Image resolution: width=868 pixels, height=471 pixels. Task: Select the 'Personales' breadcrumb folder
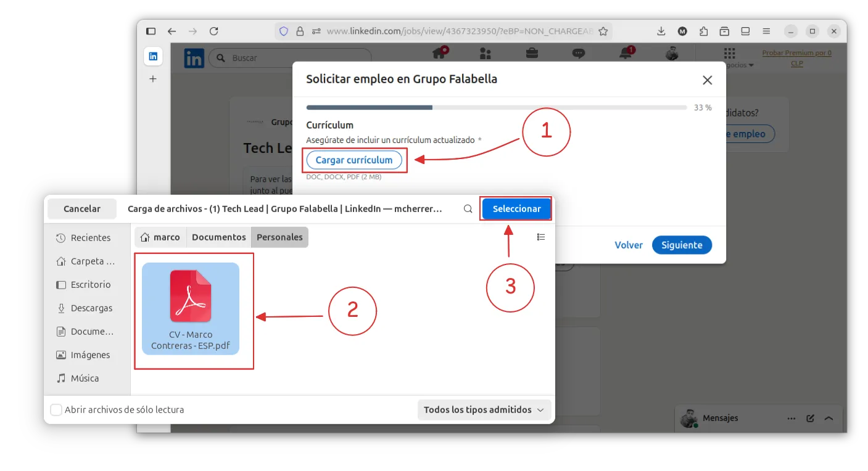279,237
